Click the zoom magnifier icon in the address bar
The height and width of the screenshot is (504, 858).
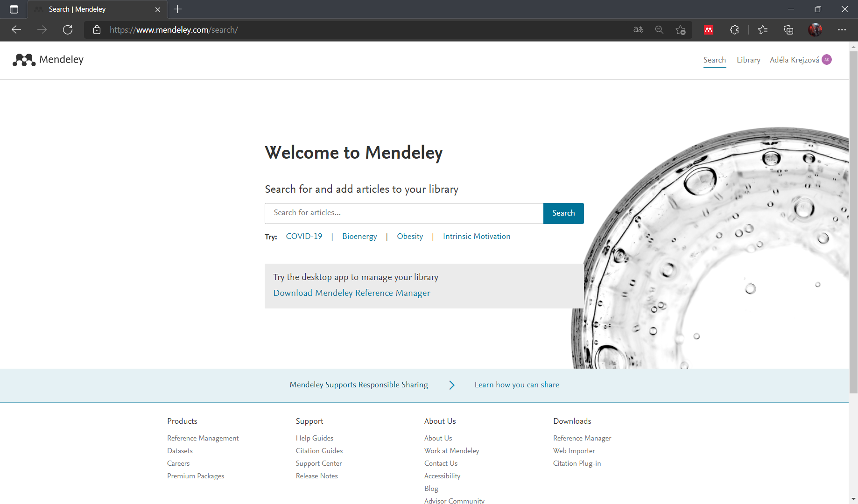pos(659,30)
